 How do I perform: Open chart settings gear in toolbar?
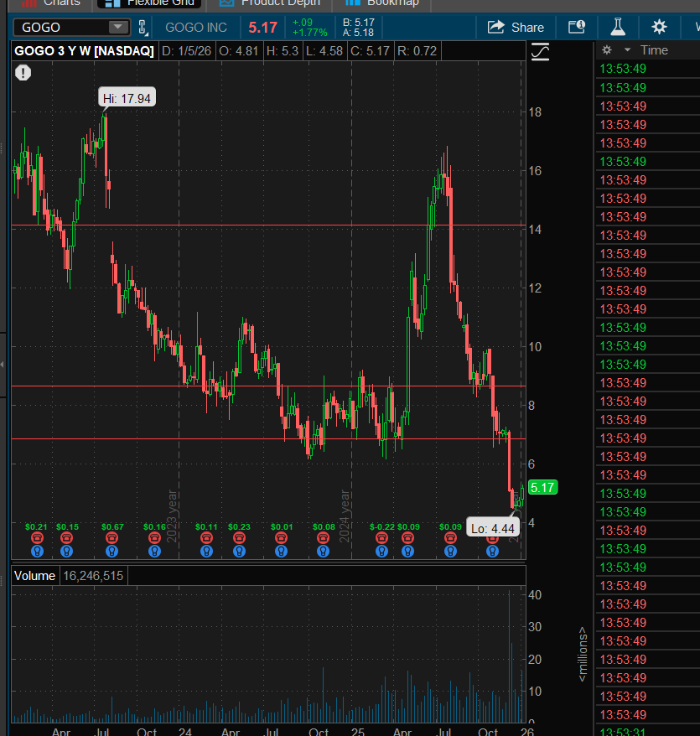659,27
